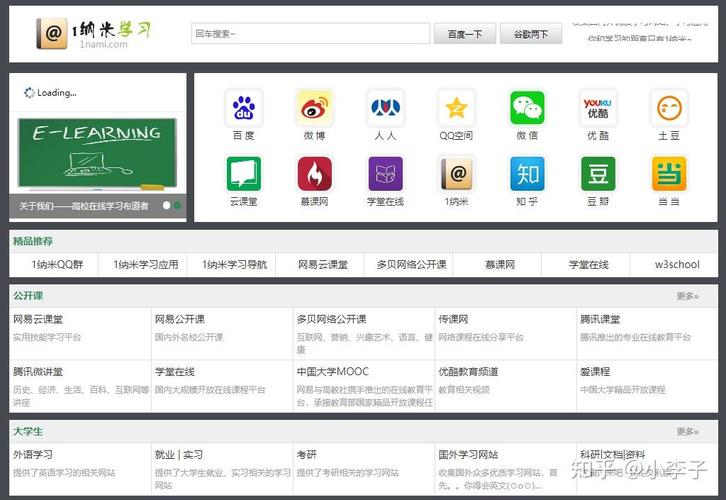Image resolution: width=726 pixels, height=500 pixels.
Task: Open the Renren icon
Action: click(385, 107)
